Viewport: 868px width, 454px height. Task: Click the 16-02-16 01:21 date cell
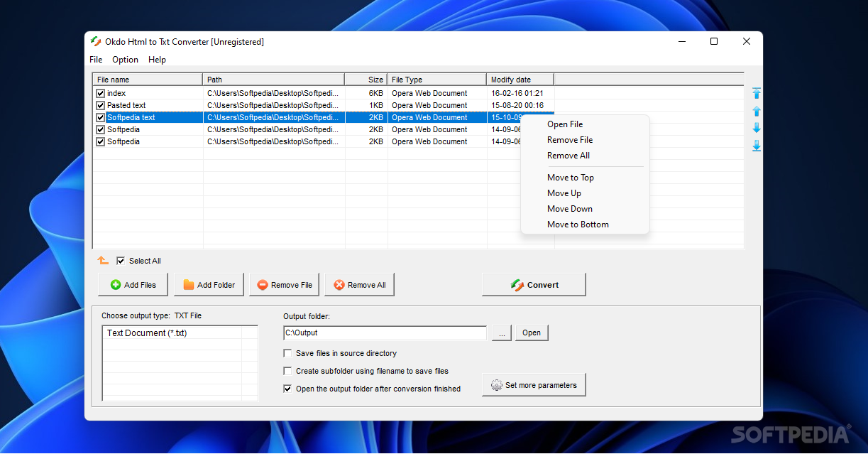coord(517,93)
